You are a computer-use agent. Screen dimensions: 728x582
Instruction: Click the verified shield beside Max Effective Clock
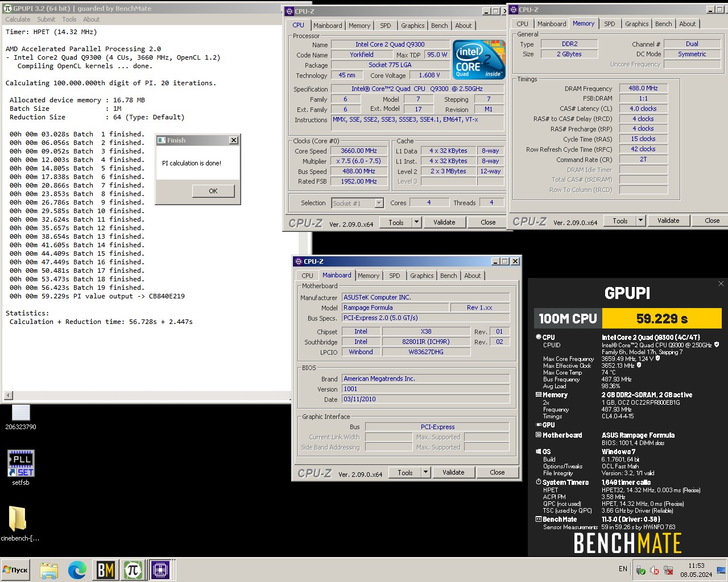pos(639,365)
